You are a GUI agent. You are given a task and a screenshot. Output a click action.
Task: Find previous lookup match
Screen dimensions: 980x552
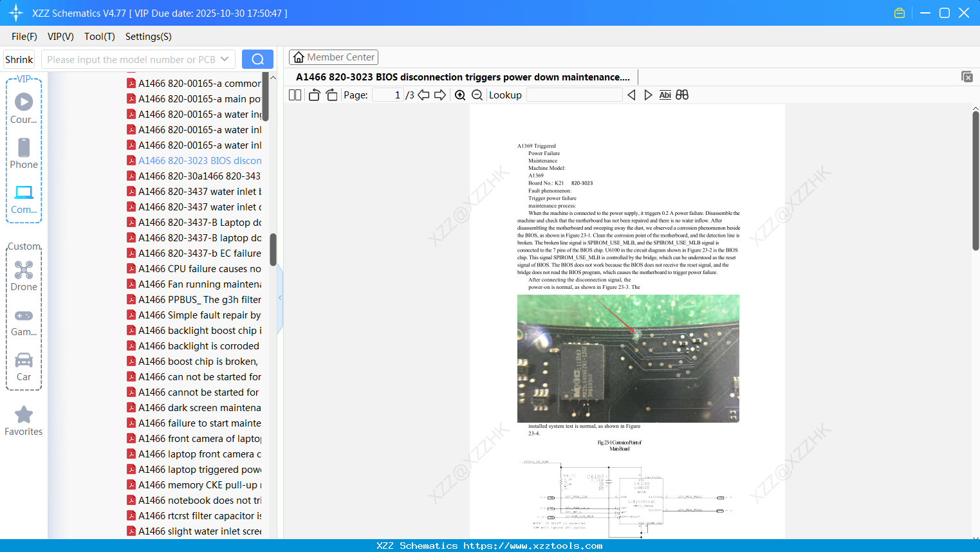tap(631, 95)
